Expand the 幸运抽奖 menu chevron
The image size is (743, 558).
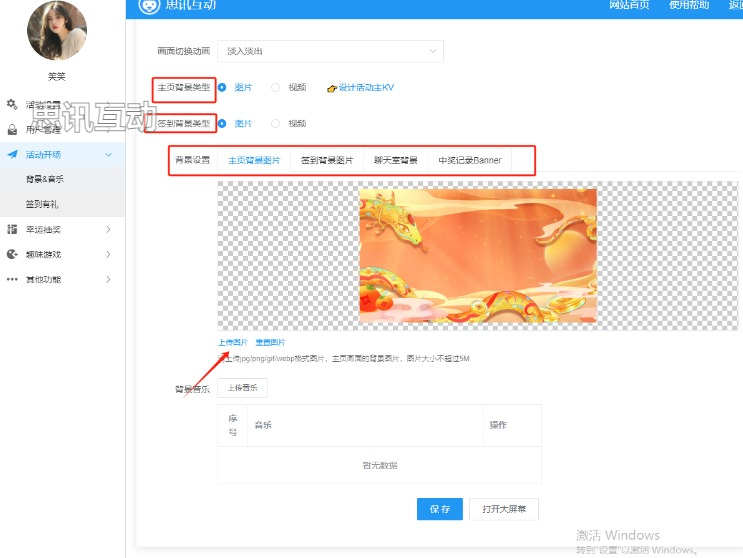click(x=109, y=229)
